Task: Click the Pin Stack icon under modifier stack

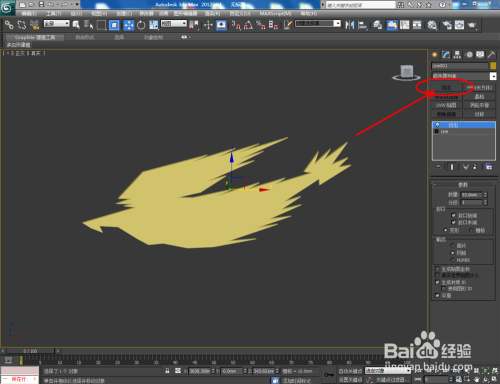Action: (x=439, y=167)
